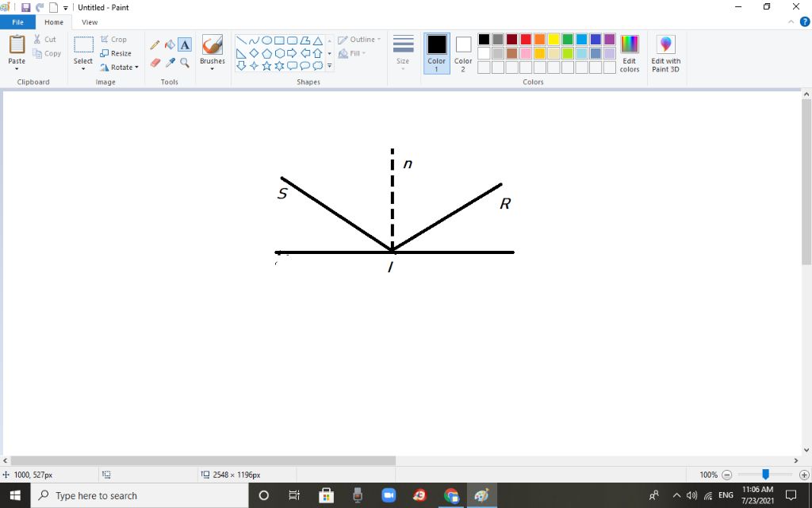This screenshot has height=508, width=812.
Task: Select the Pencil tool
Action: click(x=155, y=45)
